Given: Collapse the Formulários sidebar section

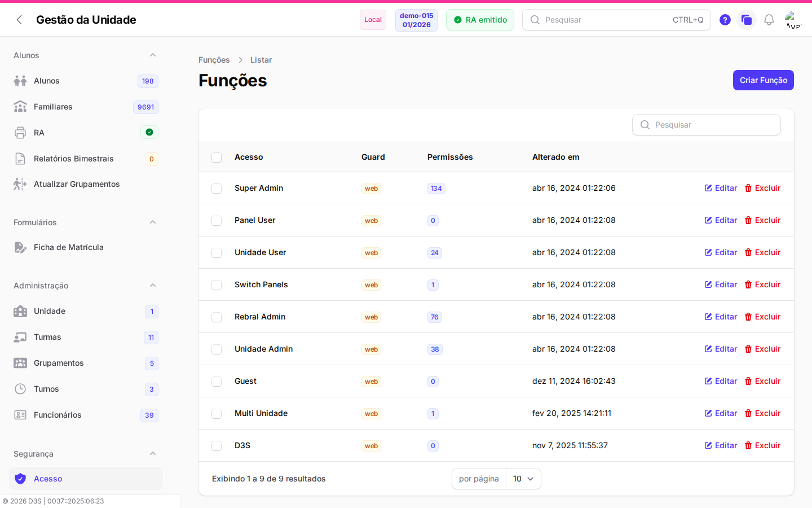Looking at the screenshot, I should [153, 222].
